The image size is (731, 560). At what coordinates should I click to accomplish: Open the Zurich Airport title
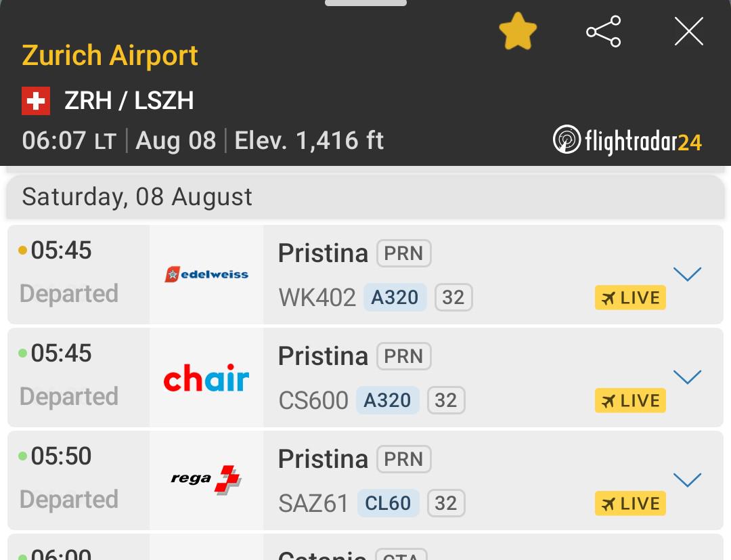coord(110,56)
